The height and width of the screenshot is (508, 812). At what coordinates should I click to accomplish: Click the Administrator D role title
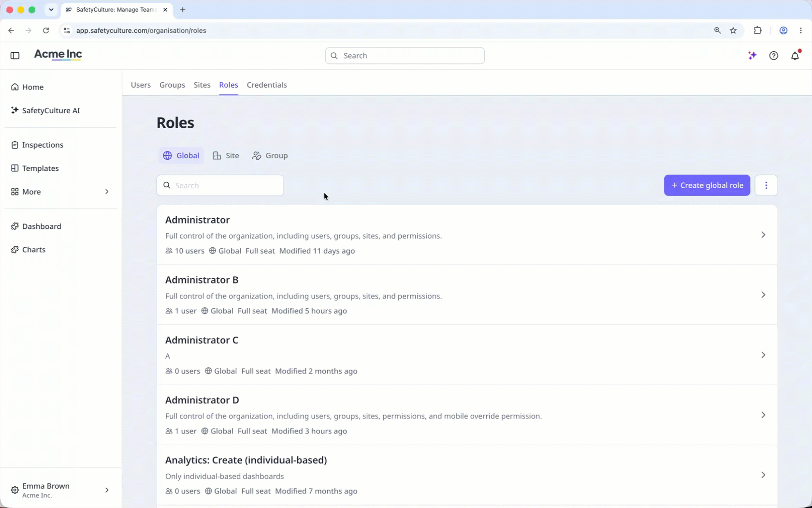point(202,400)
